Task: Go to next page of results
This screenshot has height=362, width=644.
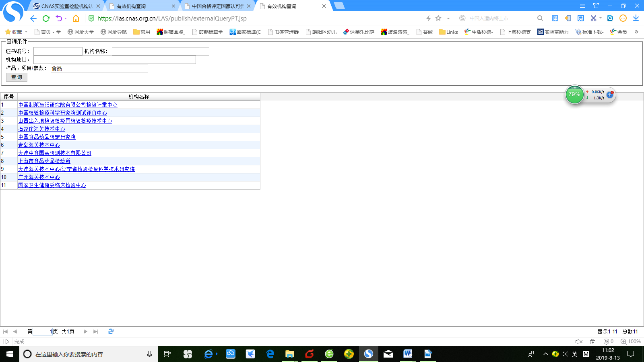Action: (85, 331)
